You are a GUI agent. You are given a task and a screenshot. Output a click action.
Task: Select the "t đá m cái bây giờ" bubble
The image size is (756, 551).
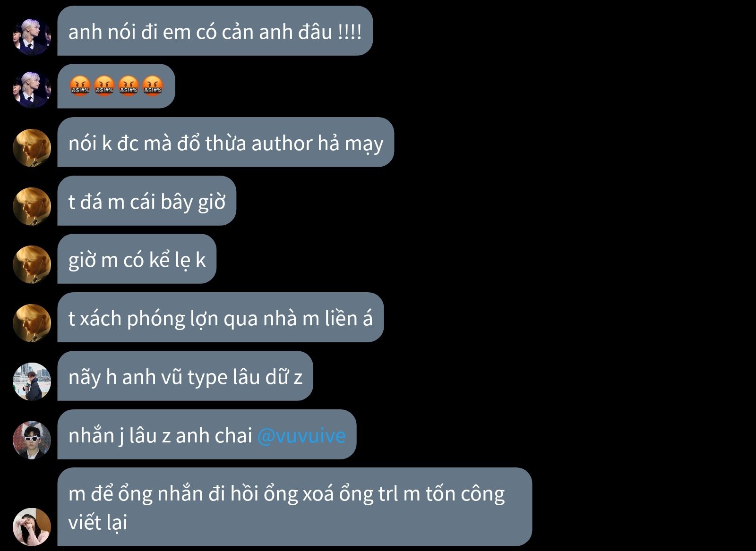(146, 201)
